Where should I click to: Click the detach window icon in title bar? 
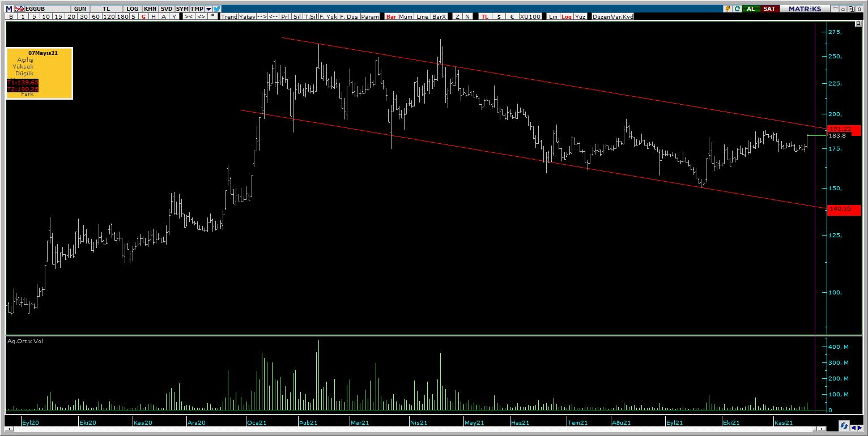(x=851, y=9)
